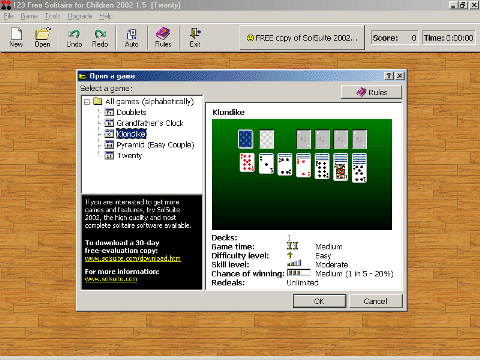Open the Game menu
Screen dimensions: 480x360
tap(29, 16)
